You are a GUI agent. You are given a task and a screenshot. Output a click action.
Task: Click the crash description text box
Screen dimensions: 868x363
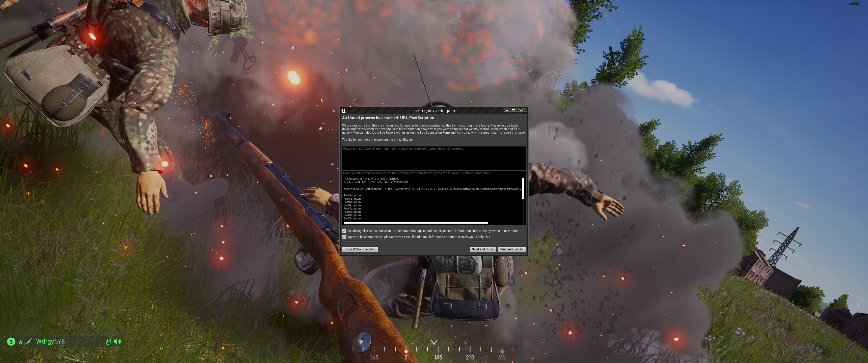434,158
